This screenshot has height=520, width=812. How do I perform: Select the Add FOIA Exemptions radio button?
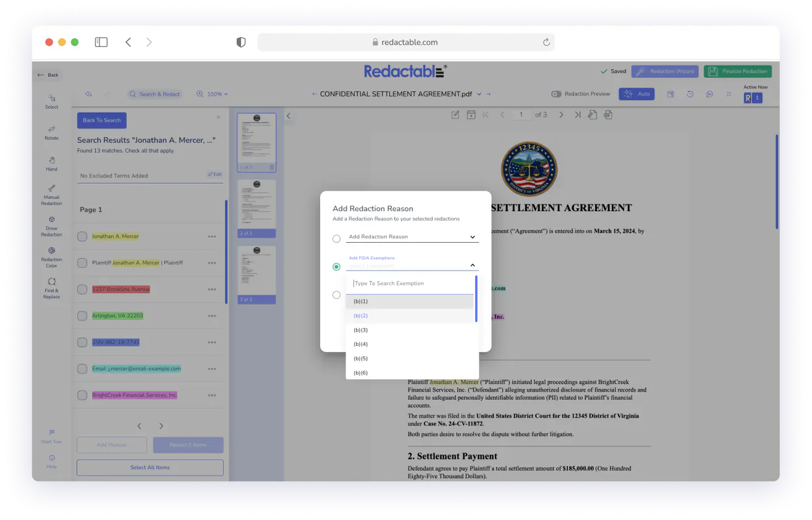pos(336,267)
